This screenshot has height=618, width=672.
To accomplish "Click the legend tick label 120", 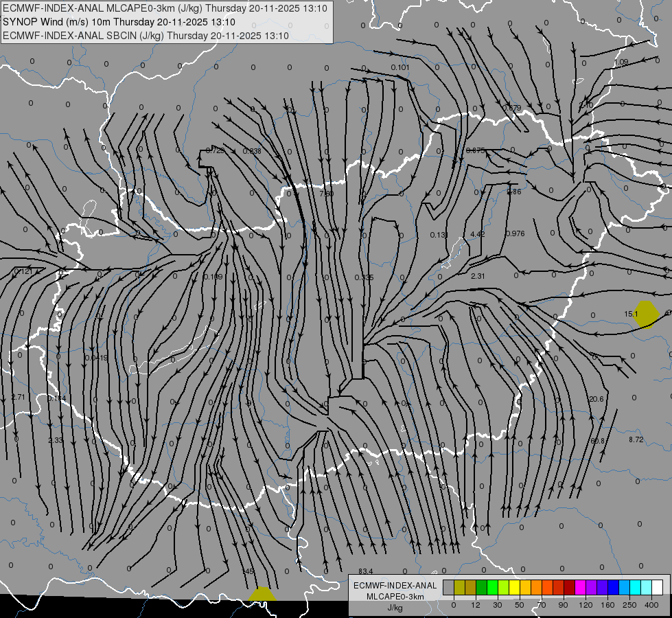I will [x=586, y=605].
